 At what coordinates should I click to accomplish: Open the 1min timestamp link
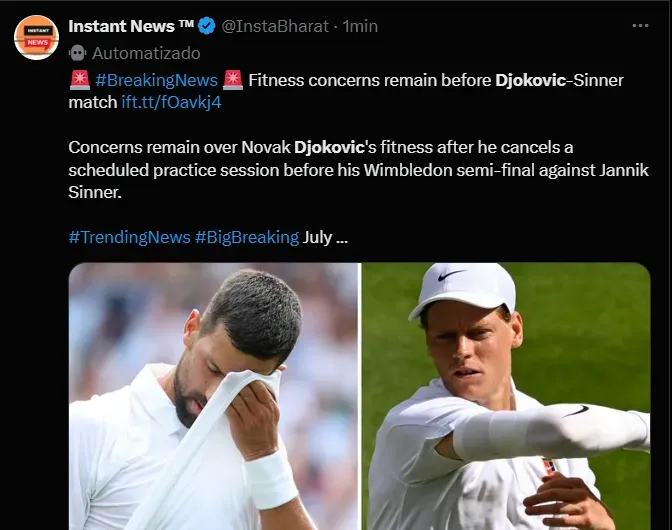tap(360, 26)
